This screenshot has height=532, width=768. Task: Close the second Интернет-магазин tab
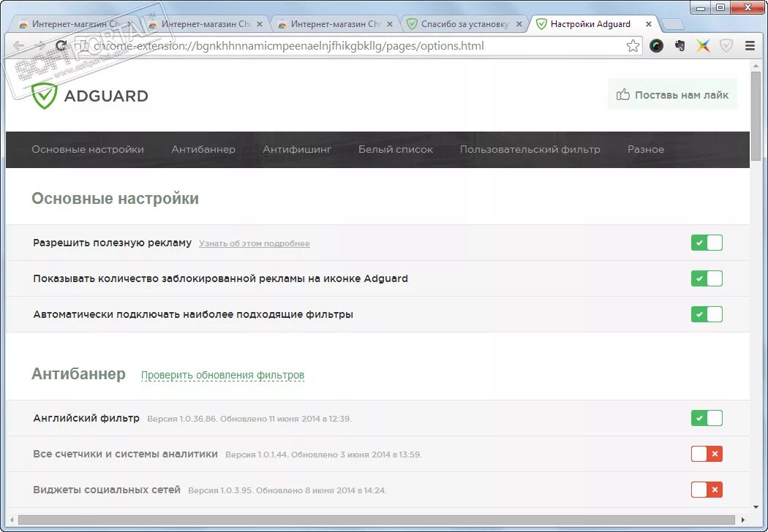260,24
